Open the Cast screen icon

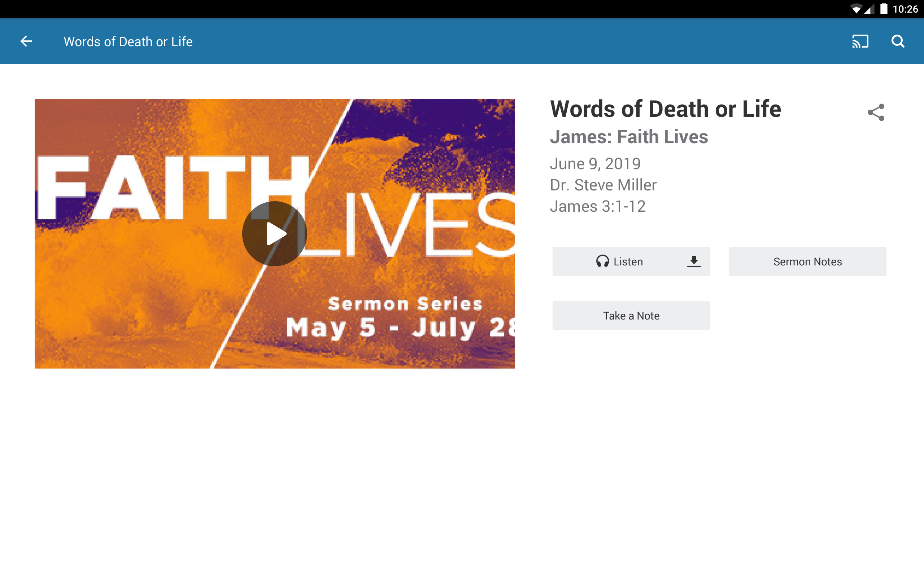pyautogui.click(x=860, y=41)
